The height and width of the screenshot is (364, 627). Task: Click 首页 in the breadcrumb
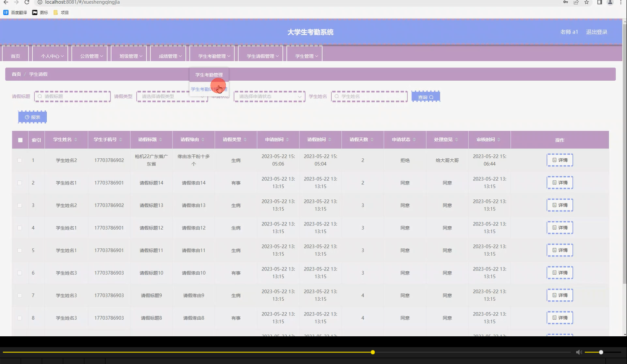(16, 74)
